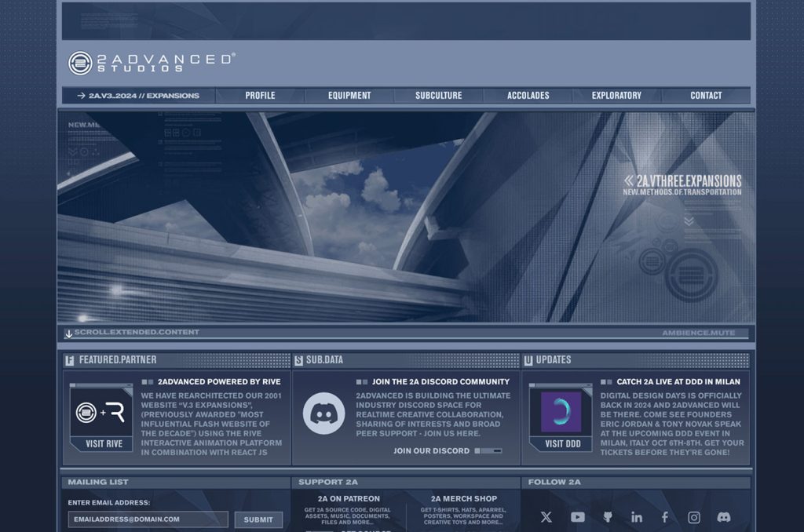Expand extended content via the scroll-down arrow

(x=69, y=332)
